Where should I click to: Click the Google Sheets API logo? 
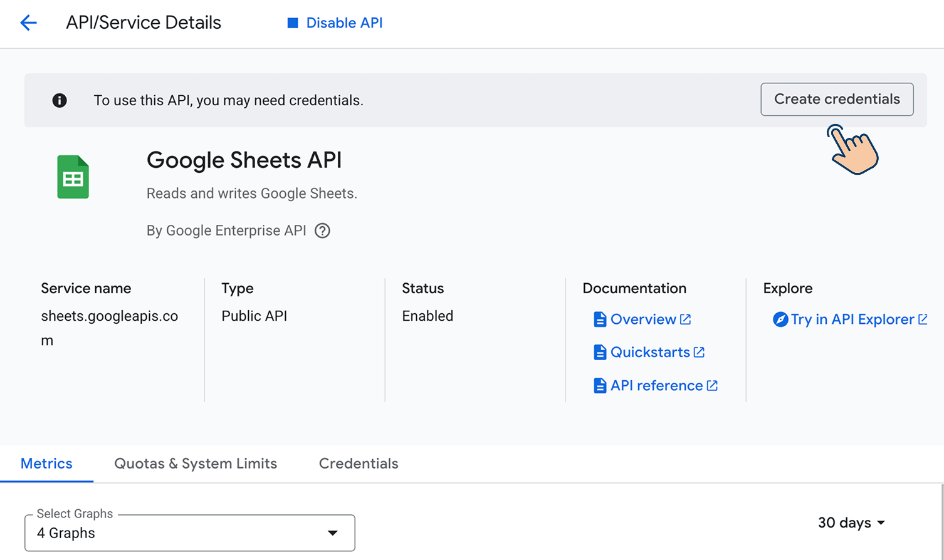click(x=73, y=177)
